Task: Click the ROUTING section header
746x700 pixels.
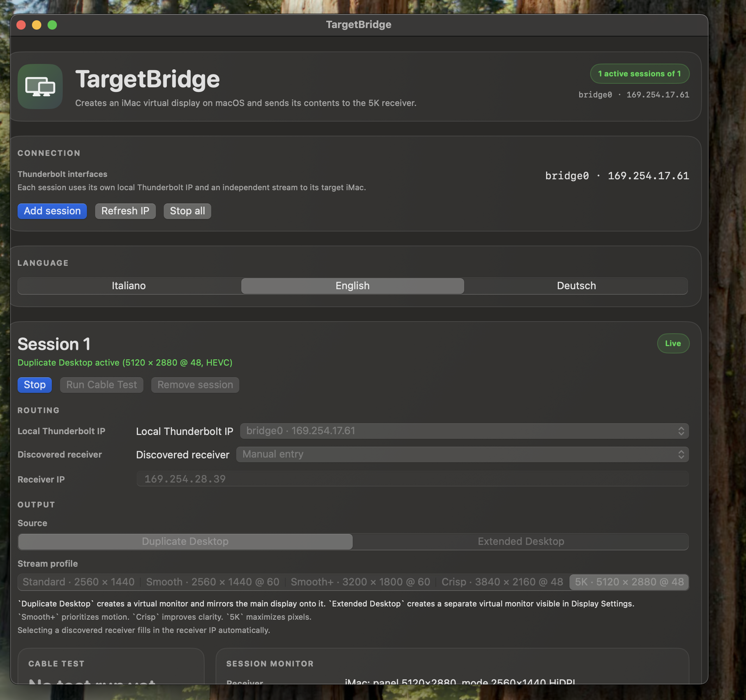Action: coord(39,410)
